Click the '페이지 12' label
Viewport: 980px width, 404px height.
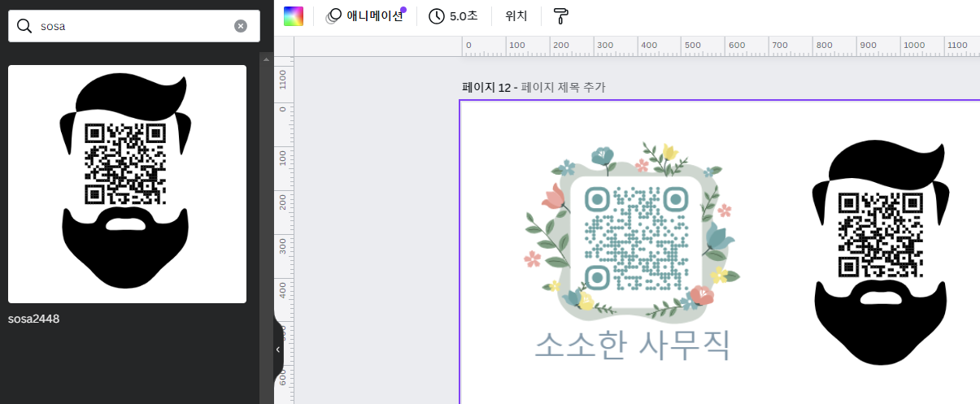tap(486, 87)
